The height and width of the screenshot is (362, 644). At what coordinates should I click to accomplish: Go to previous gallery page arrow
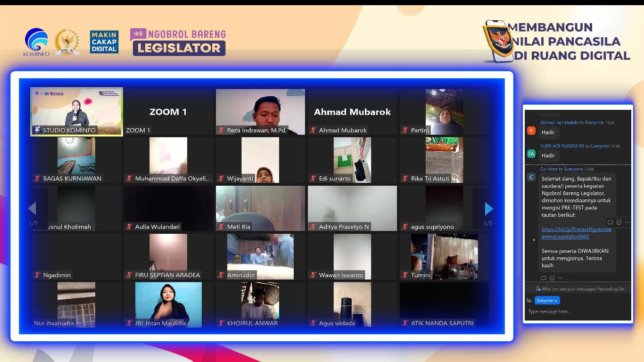pyautogui.click(x=32, y=208)
